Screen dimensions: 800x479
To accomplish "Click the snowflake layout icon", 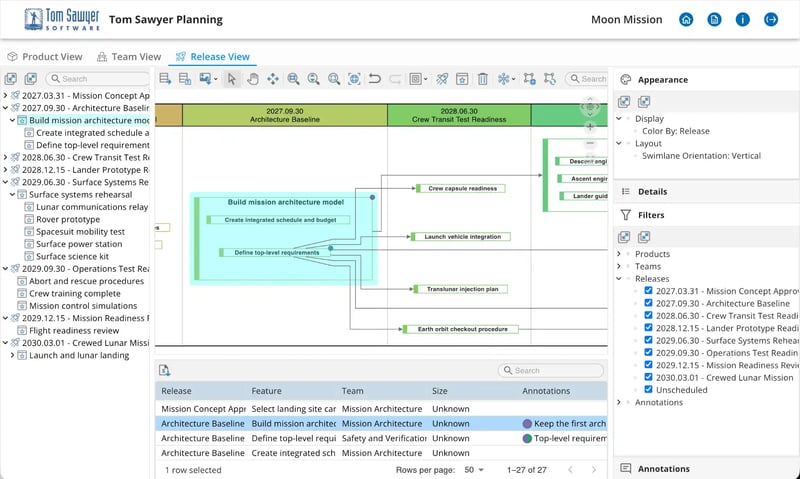I will [x=504, y=79].
